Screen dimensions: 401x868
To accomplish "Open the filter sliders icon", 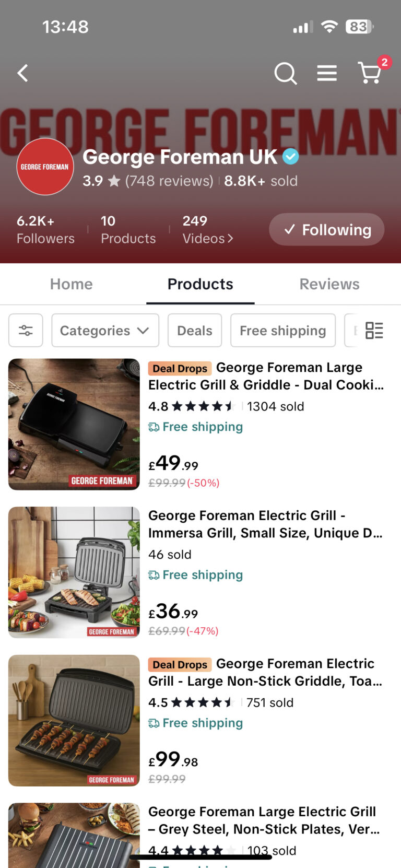I will point(26,330).
